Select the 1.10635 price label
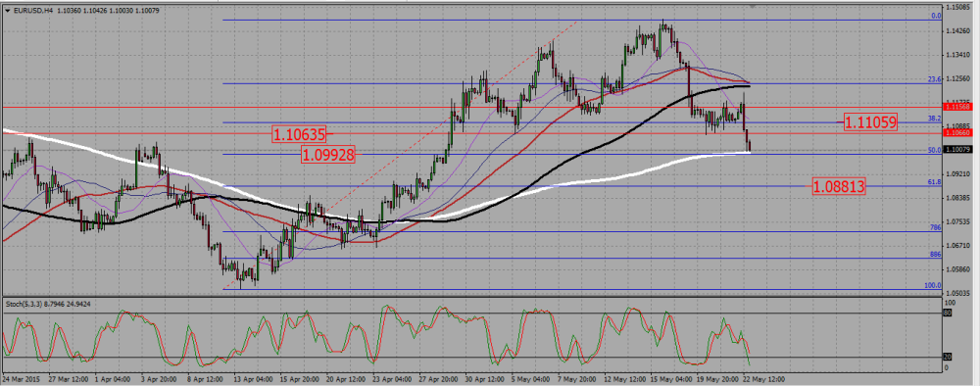 click(299, 133)
